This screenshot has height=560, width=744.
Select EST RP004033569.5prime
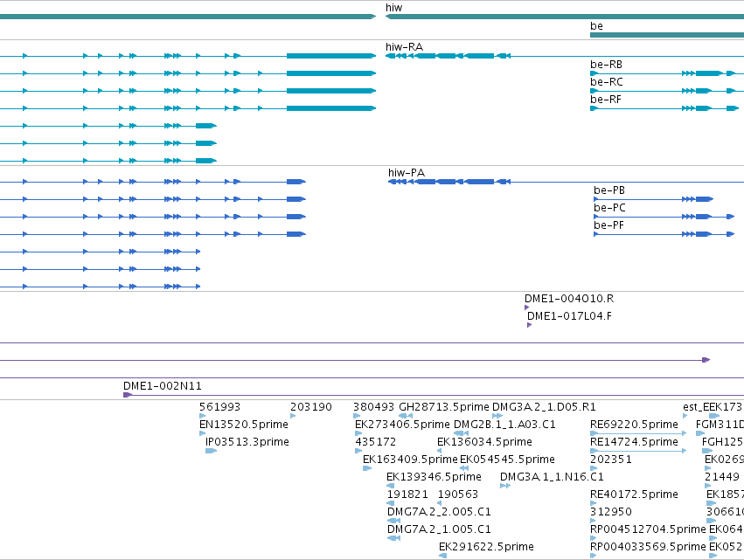(648, 547)
